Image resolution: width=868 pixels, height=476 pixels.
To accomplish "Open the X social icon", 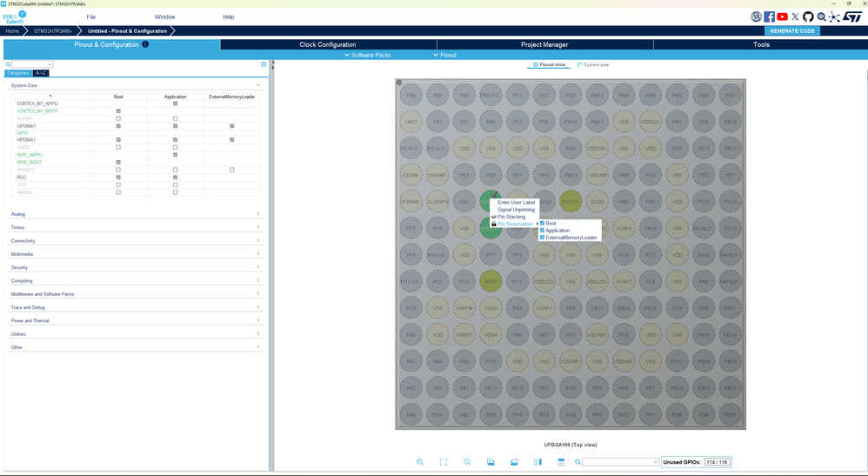I will pos(796,17).
